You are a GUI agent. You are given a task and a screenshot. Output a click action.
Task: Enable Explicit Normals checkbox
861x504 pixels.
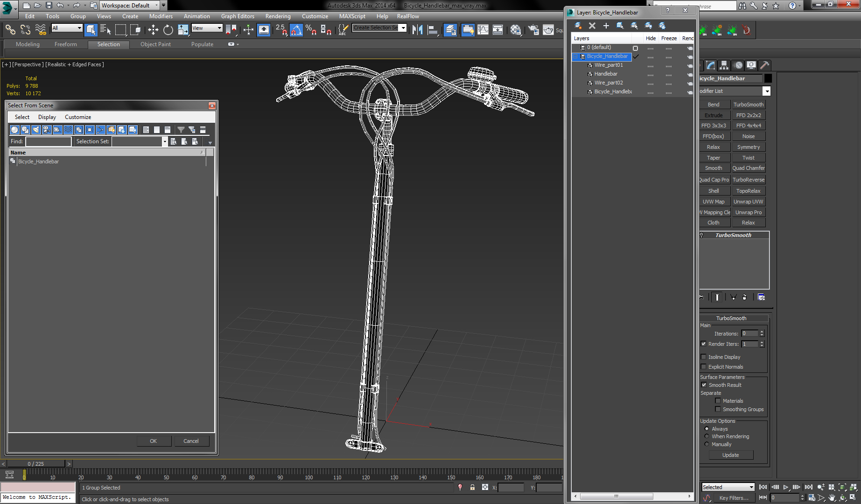(x=703, y=367)
